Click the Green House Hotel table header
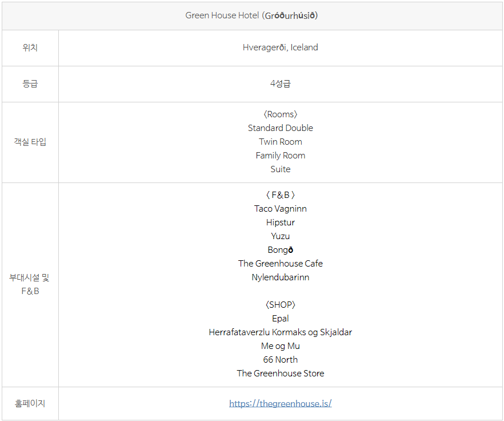This screenshot has width=504, height=421. [x=251, y=15]
